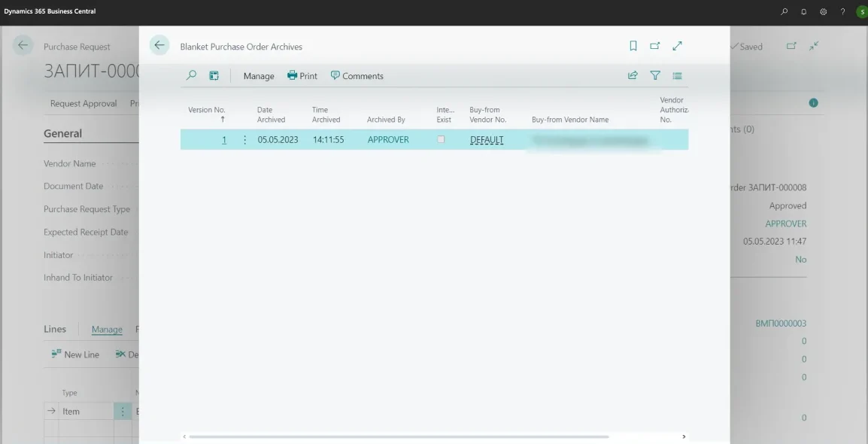Click the horizontal scrollbar under the list
The width and height of the screenshot is (868, 444).
(x=399, y=436)
